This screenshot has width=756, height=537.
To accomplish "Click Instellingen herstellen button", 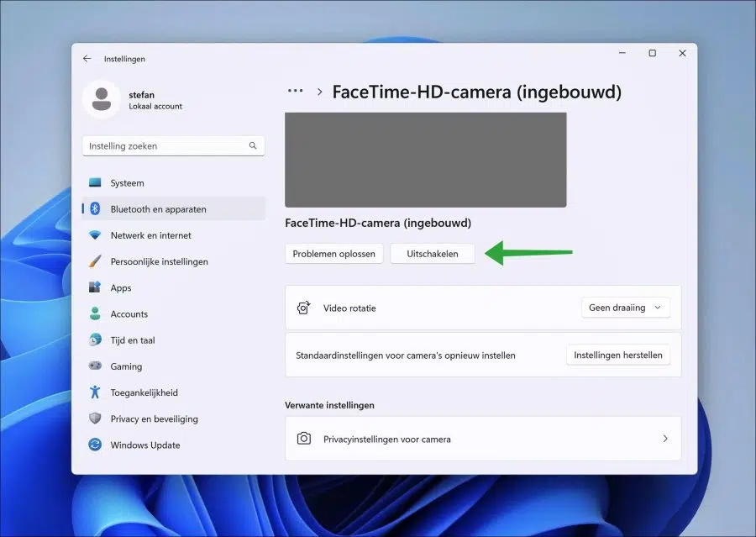I will tap(618, 355).
